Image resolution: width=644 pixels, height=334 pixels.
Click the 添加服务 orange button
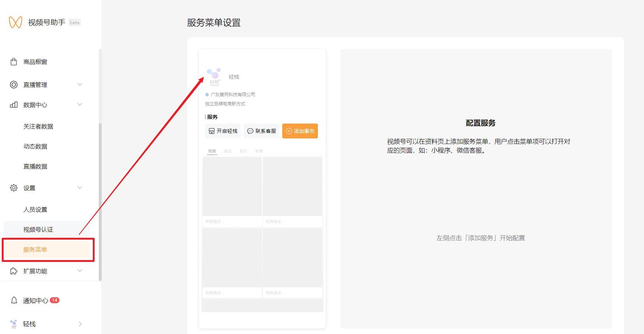pyautogui.click(x=300, y=131)
